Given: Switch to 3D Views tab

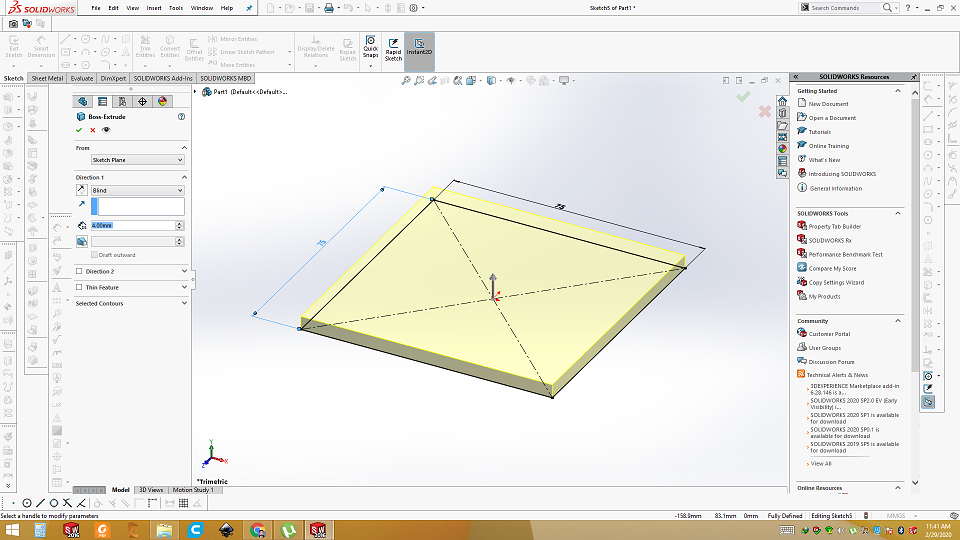Looking at the screenshot, I should (151, 490).
